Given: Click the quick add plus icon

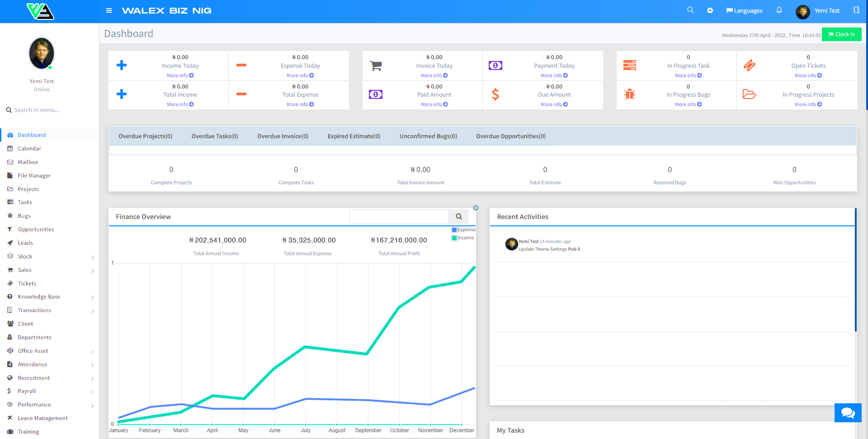Looking at the screenshot, I should point(710,10).
